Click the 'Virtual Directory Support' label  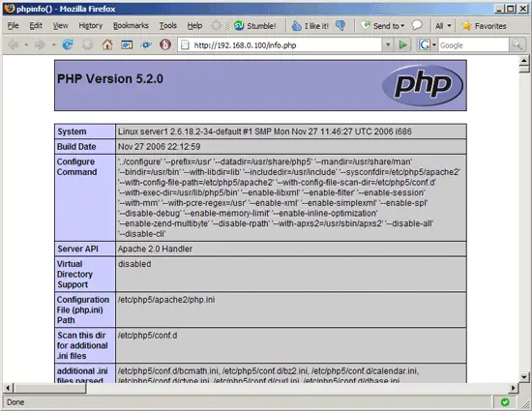74,275
